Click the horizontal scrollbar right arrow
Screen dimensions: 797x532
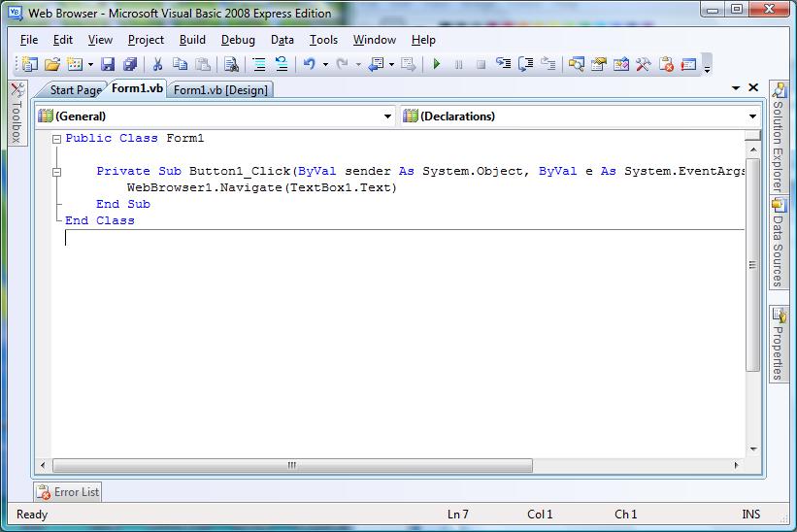[x=736, y=465]
